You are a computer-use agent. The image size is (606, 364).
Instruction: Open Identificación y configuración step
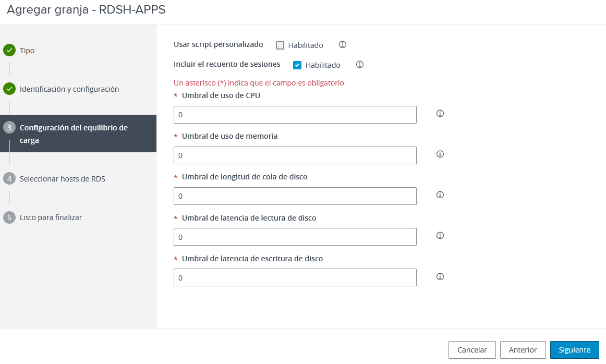69,89
